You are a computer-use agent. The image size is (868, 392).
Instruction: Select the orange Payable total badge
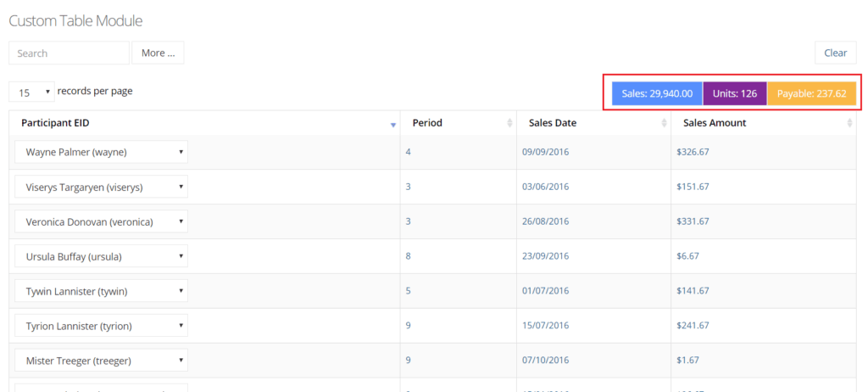point(811,93)
